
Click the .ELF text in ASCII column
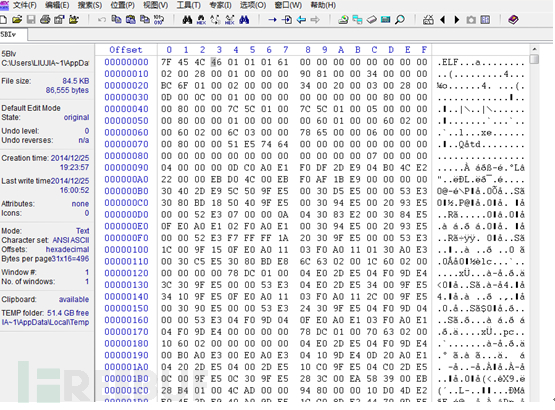click(448, 63)
